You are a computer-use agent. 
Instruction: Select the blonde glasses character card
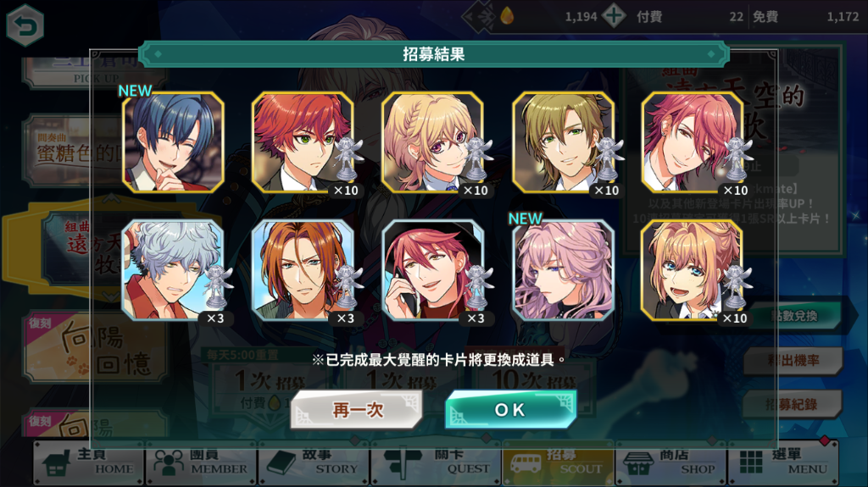click(x=433, y=142)
